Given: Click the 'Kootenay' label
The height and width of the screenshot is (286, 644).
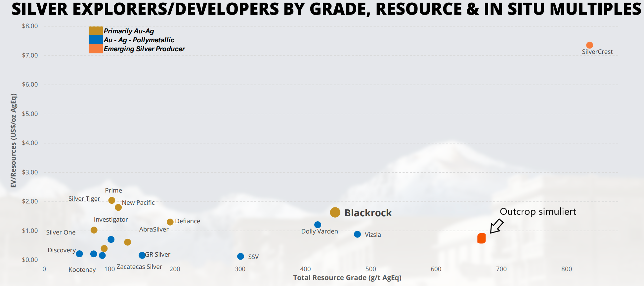Looking at the screenshot, I should tap(82, 270).
